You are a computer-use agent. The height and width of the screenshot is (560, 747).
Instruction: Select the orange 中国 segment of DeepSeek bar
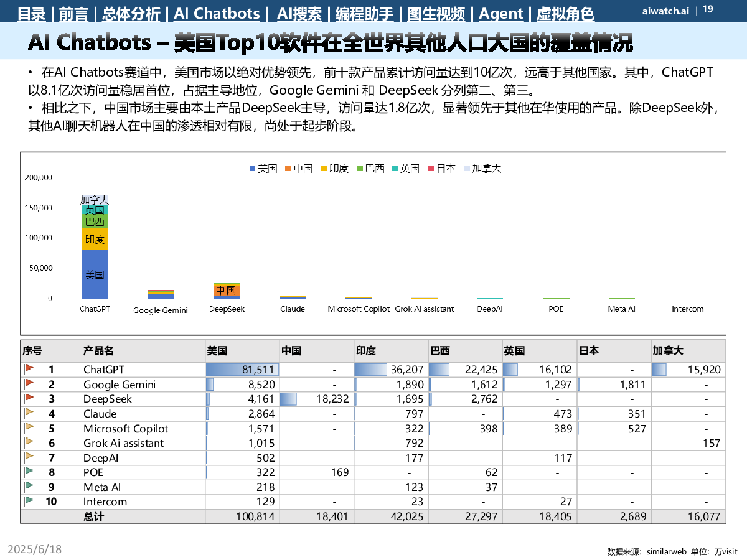pyautogui.click(x=227, y=291)
